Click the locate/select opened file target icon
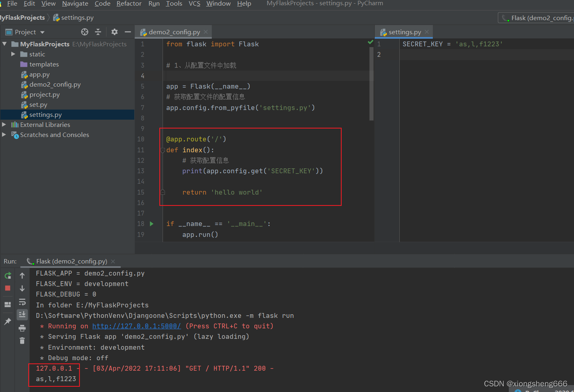The image size is (574, 392). [85, 32]
